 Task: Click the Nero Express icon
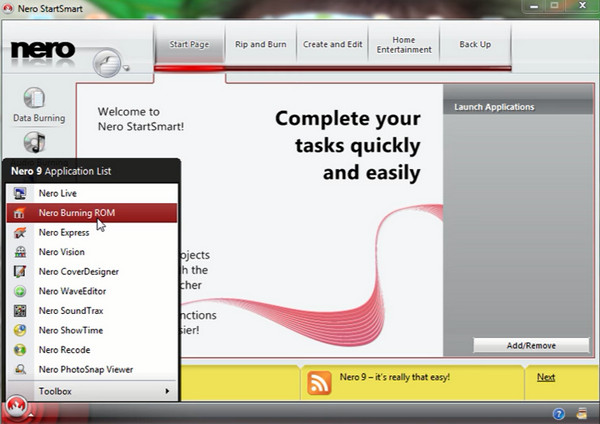click(20, 232)
